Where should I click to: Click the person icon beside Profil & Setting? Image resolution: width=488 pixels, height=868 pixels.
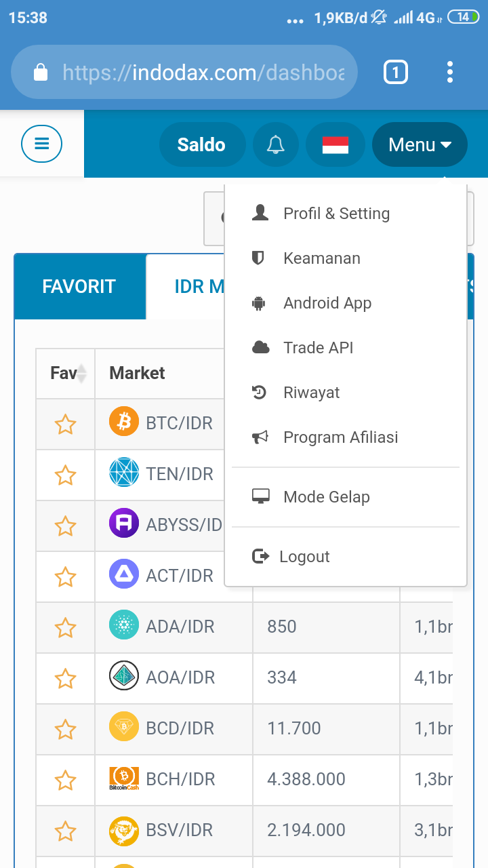[260, 213]
